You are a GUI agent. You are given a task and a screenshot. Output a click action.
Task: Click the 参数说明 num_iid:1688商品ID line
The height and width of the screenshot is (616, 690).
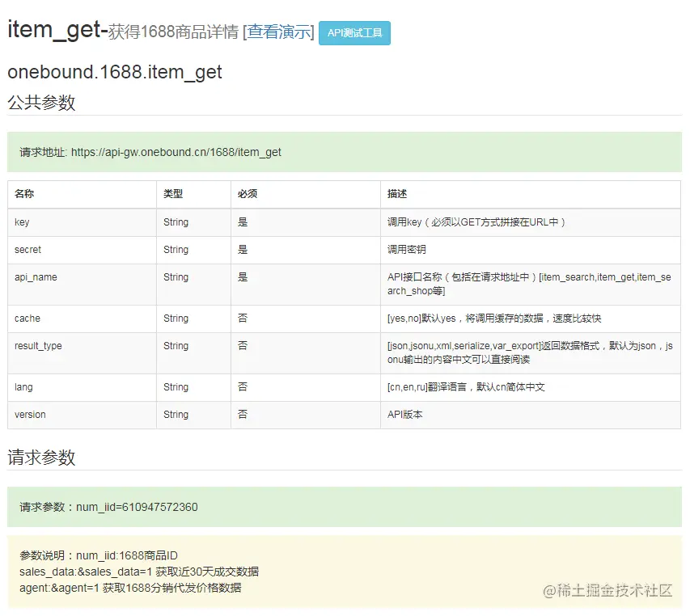[99, 555]
